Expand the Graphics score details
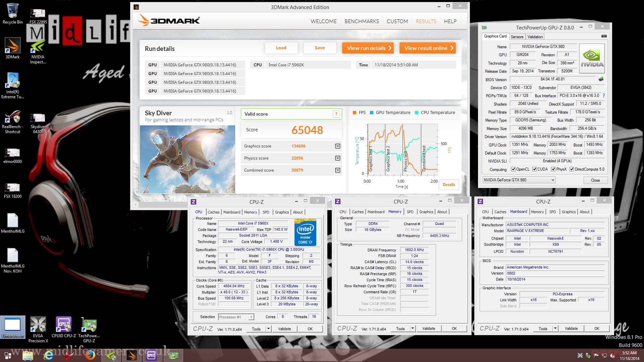This screenshot has height=362, width=644. pos(338,146)
